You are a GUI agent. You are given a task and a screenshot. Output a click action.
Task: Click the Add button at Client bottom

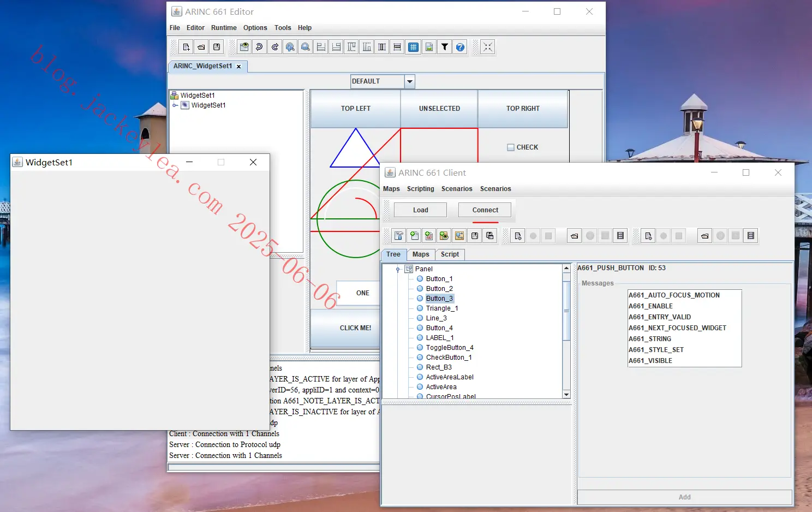click(x=684, y=497)
